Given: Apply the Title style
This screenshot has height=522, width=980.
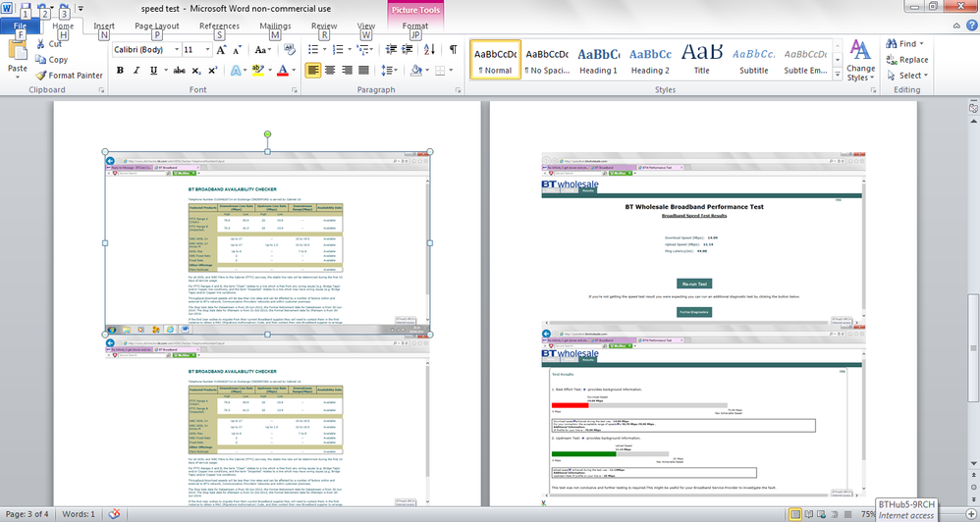Looking at the screenshot, I should 702,61.
